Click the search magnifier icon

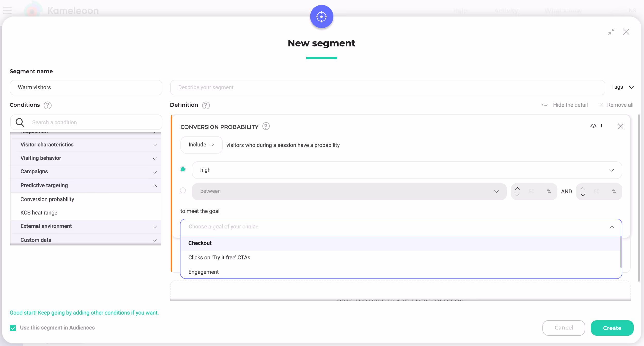[x=20, y=122]
